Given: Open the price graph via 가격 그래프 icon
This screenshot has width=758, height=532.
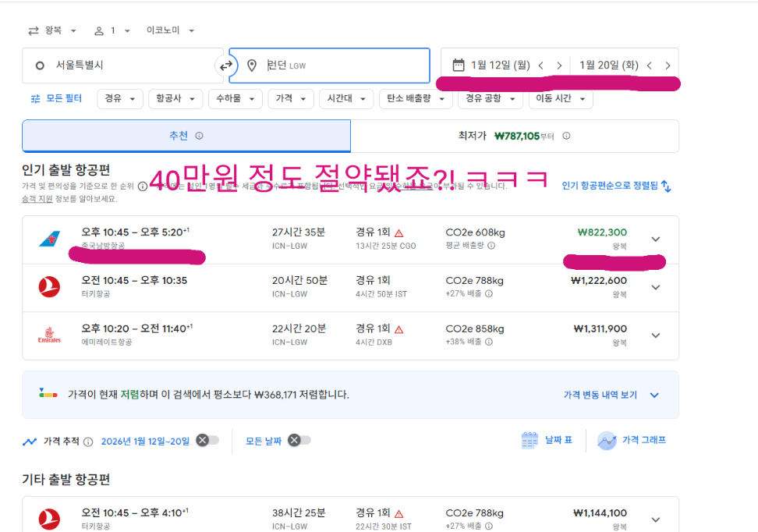Looking at the screenshot, I should tap(607, 439).
